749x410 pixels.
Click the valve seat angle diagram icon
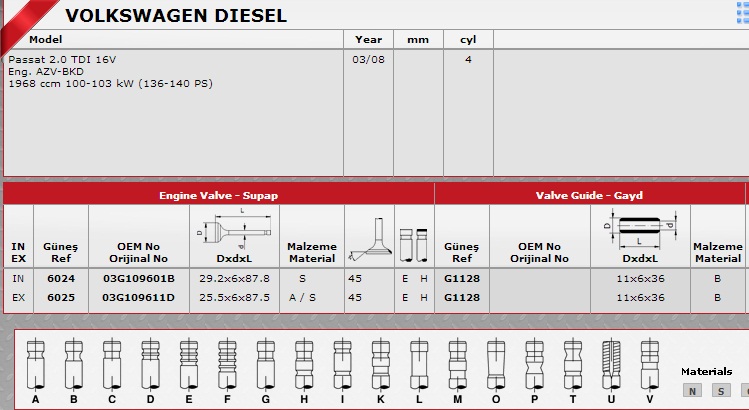tap(368, 236)
